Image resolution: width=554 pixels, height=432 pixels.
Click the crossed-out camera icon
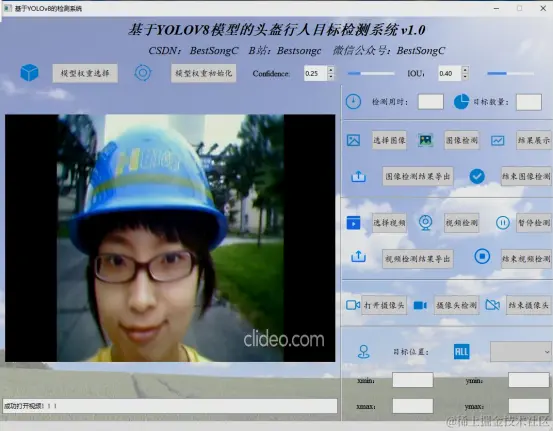493,304
